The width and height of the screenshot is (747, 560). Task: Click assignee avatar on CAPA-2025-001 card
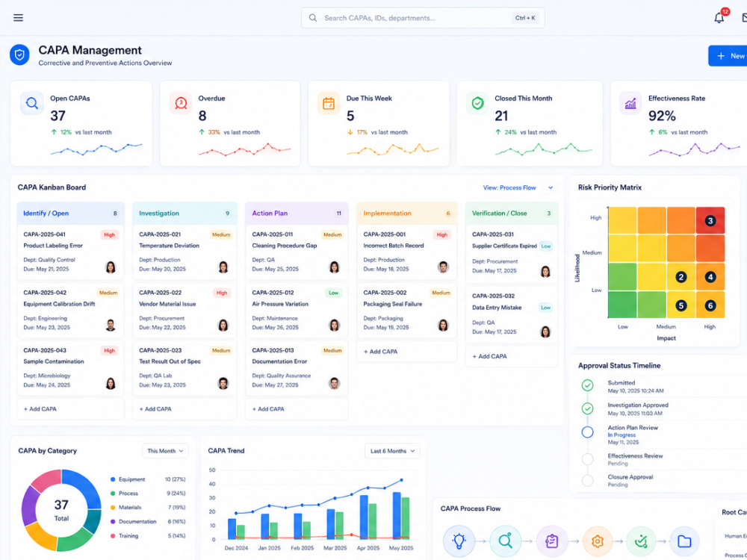click(443, 267)
